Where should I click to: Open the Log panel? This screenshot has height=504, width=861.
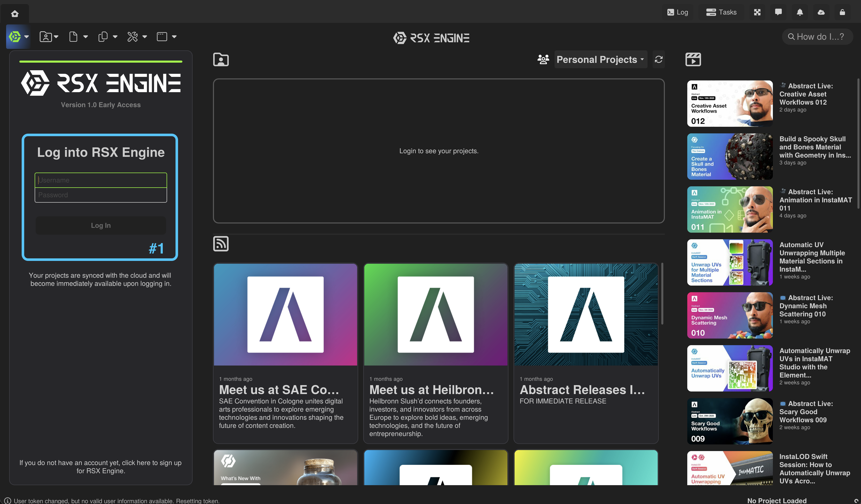coord(678,12)
